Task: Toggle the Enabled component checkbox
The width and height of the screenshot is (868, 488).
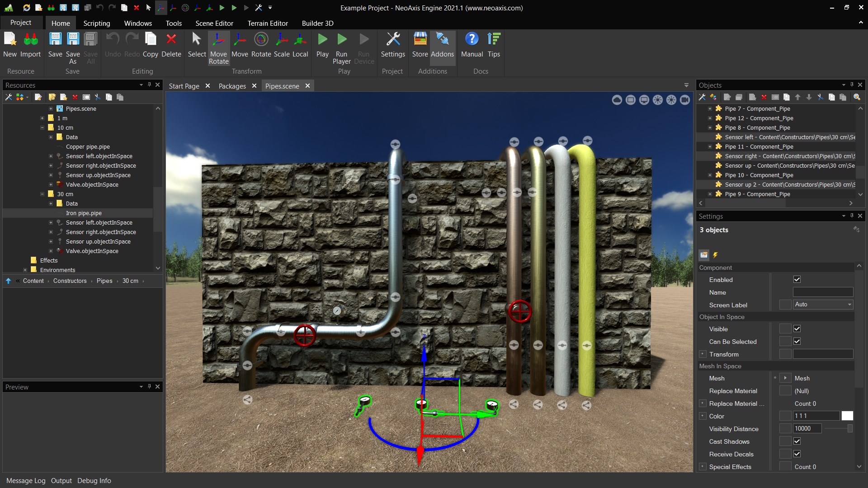Action: coord(797,279)
